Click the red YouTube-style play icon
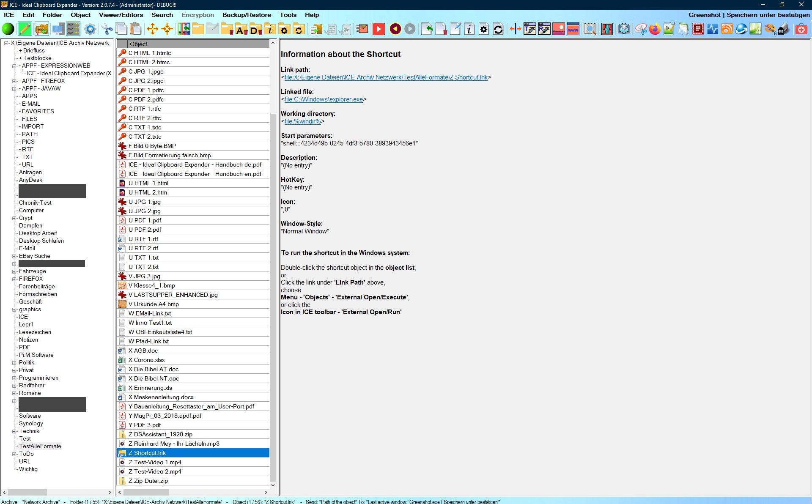The width and height of the screenshot is (812, 504). (379, 29)
